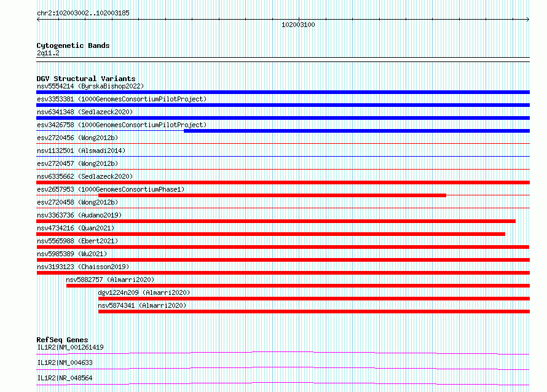Click the chr2:102003002..102003185 region label
This screenshot has width=547, height=392.
tap(83, 13)
